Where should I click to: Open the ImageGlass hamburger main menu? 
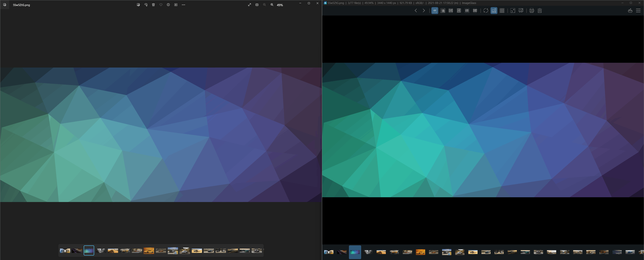point(638,10)
